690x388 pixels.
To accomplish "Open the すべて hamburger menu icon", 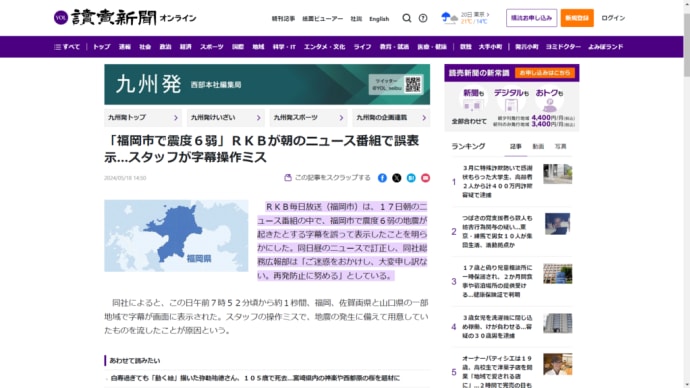I will (57, 47).
